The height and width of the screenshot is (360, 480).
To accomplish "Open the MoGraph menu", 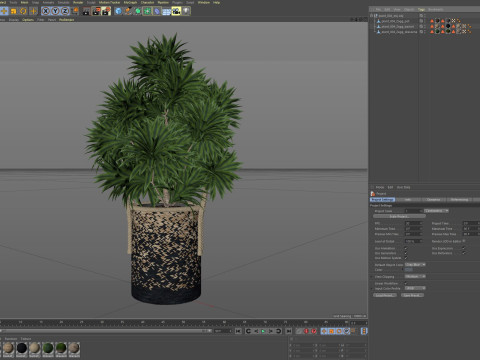I will [130, 2].
